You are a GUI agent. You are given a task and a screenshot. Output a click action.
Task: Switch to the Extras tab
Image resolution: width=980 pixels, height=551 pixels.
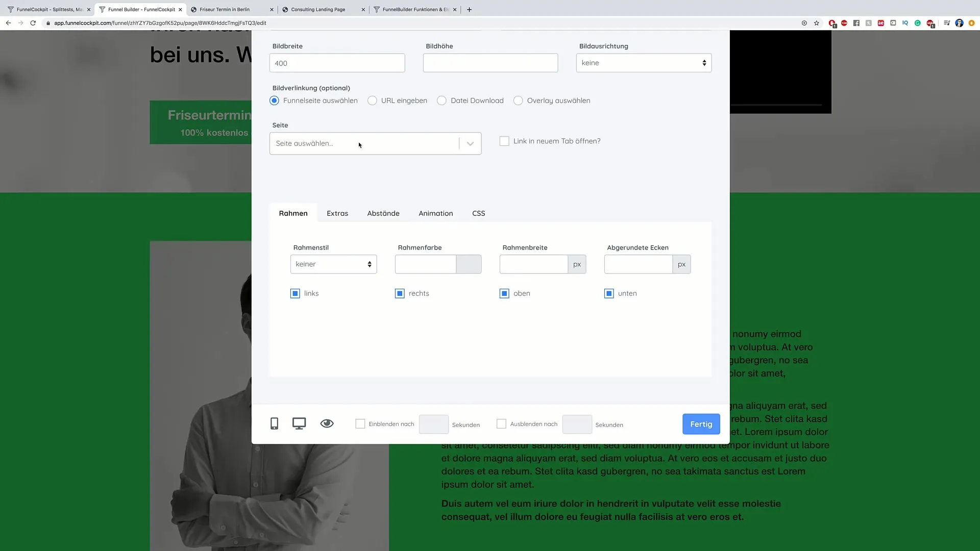(x=337, y=213)
